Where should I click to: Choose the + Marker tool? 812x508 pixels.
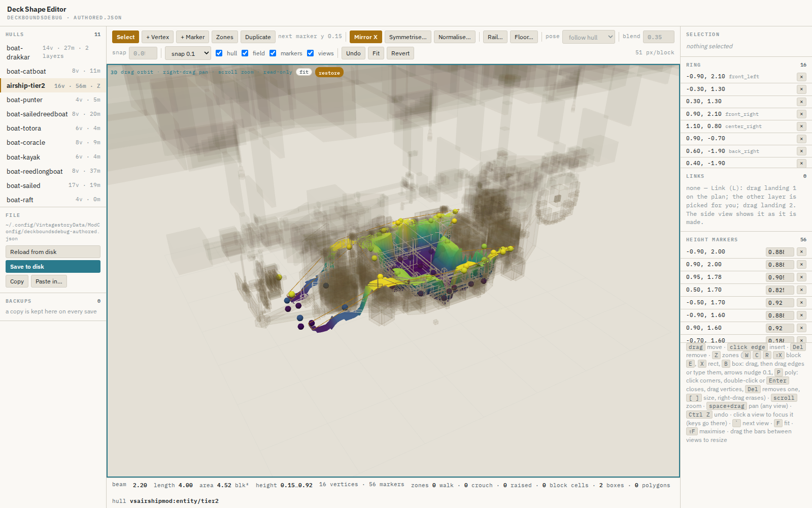[192, 37]
